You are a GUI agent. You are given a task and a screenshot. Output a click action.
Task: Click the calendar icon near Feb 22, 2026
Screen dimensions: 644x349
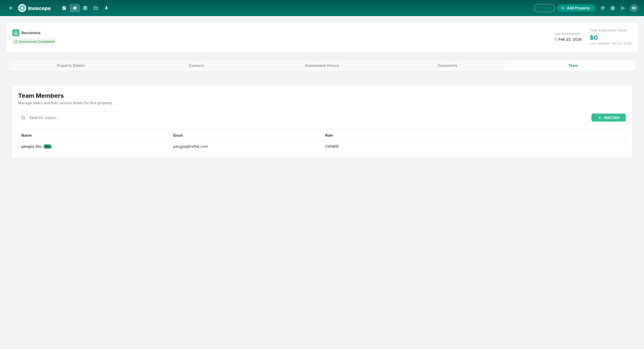click(x=556, y=39)
